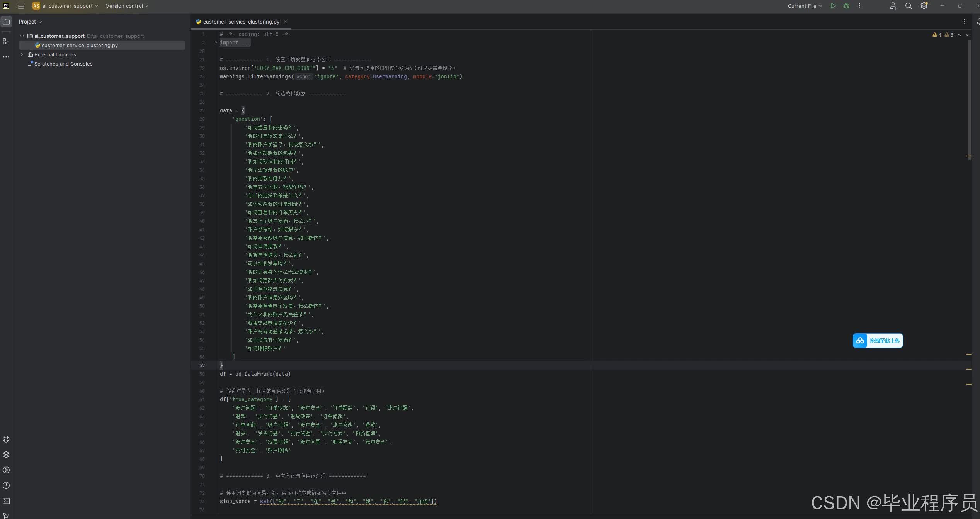Open the Git version control icon

[6, 515]
